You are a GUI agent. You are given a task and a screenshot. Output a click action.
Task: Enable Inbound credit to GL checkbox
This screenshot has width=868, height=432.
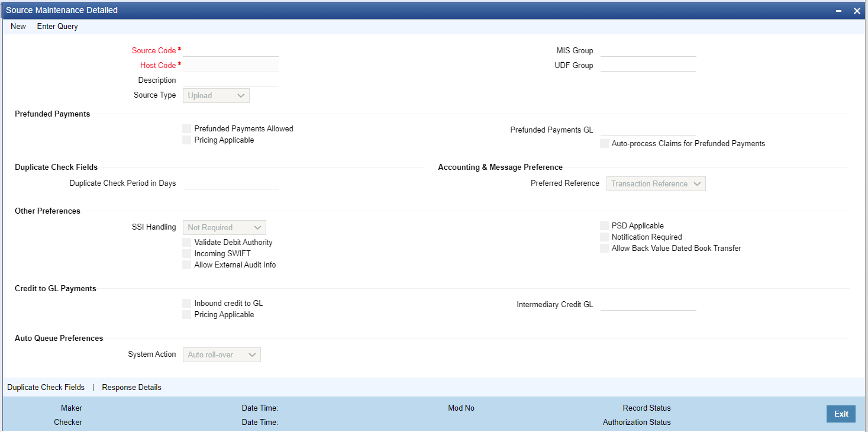click(187, 303)
